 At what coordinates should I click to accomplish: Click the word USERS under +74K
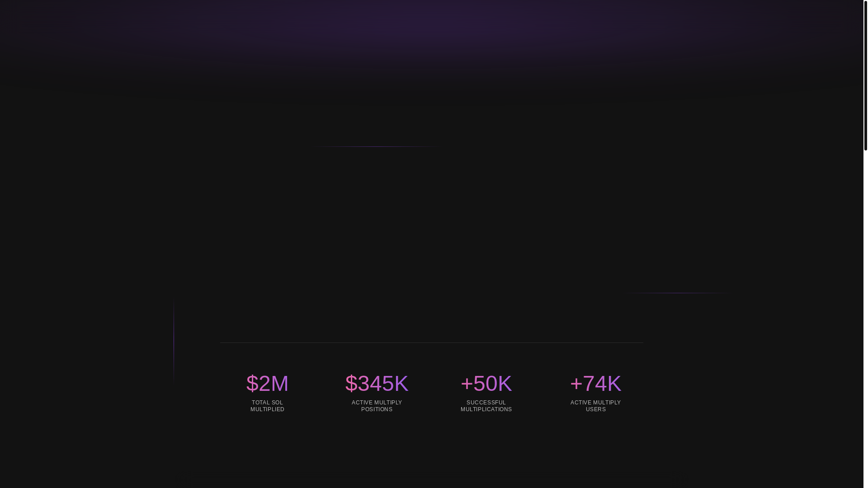[595, 409]
